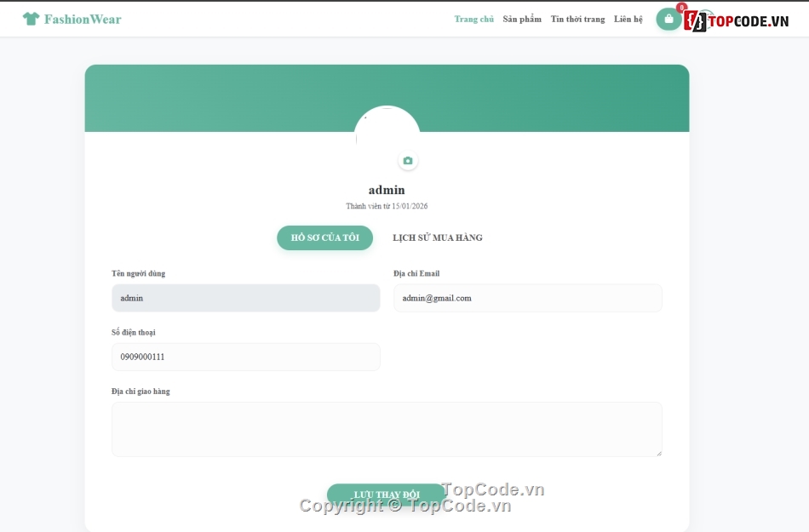Focus the Địa chỉ Email input field
Screen dimensions: 809x532
click(527, 298)
